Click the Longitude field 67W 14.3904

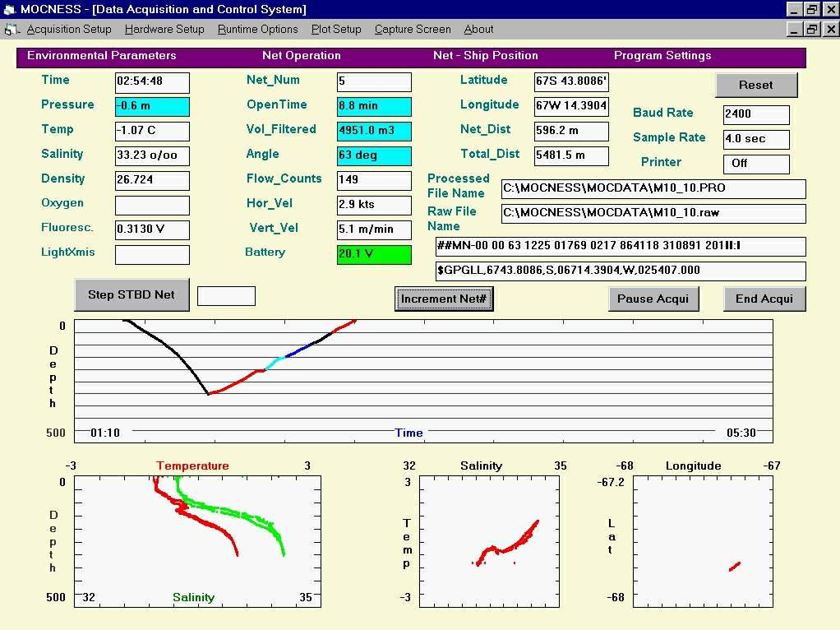(x=571, y=107)
